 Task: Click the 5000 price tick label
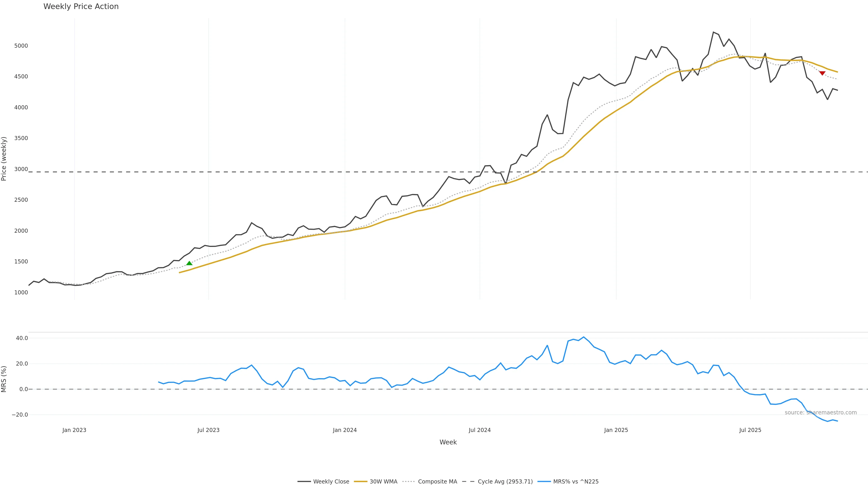click(x=21, y=46)
